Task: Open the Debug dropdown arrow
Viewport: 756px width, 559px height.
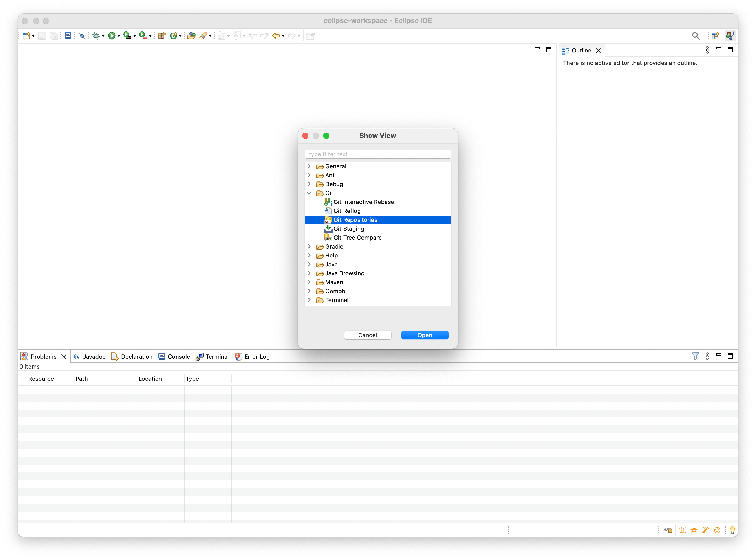Action: tap(103, 36)
